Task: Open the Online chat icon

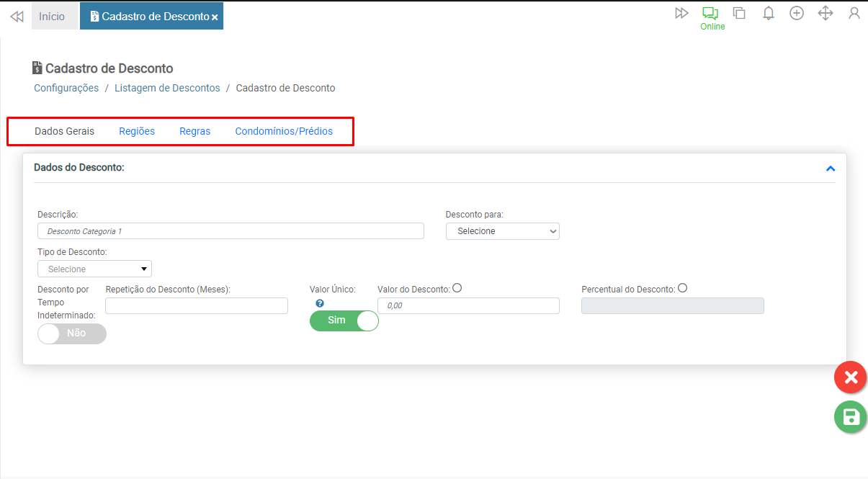Action: click(x=711, y=14)
